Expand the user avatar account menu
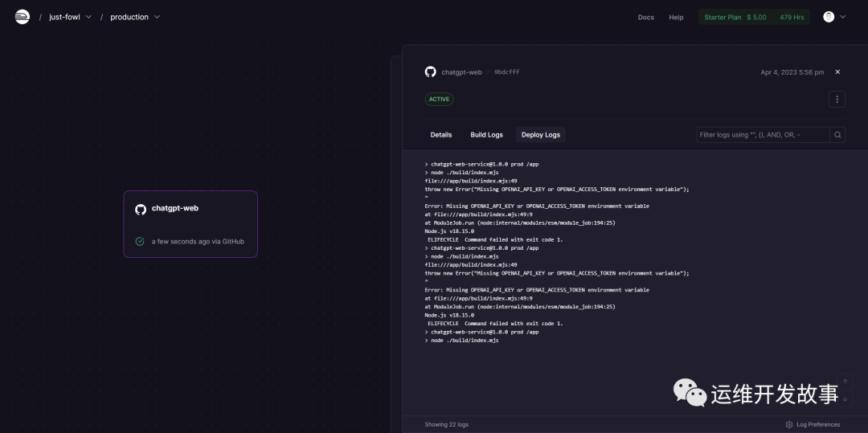The width and height of the screenshot is (868, 433). [833, 17]
